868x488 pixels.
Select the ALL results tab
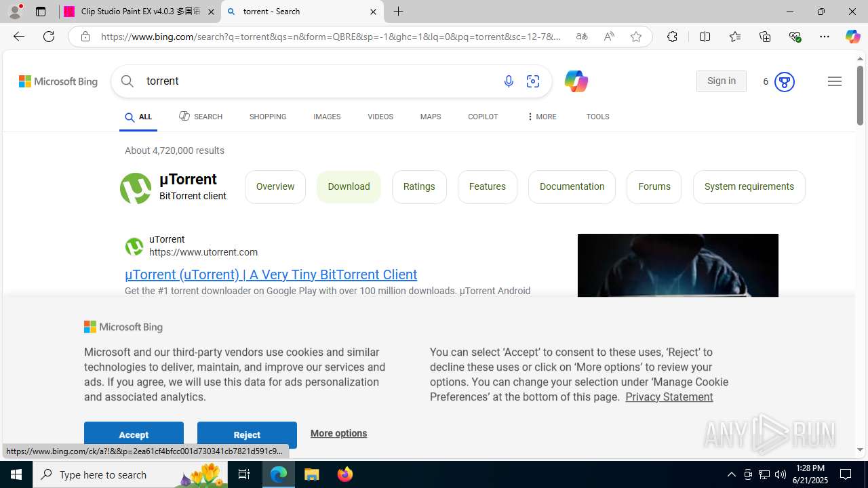[138, 117]
